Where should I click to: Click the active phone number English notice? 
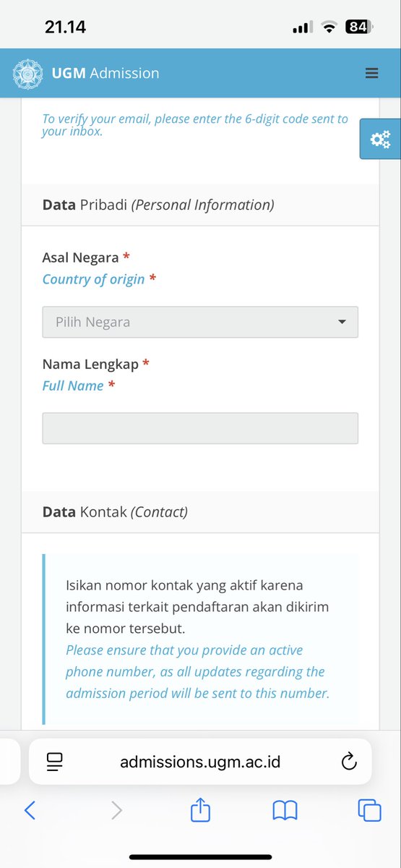198,671
